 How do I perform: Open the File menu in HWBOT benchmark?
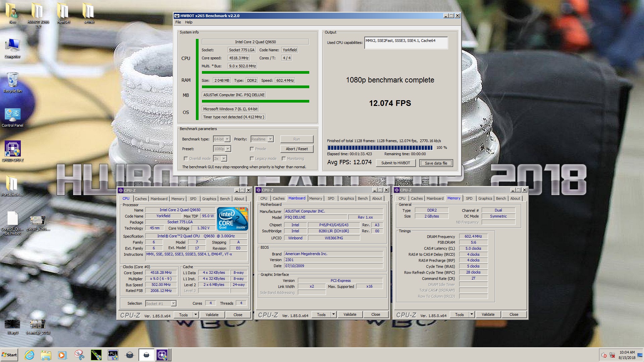coord(178,22)
